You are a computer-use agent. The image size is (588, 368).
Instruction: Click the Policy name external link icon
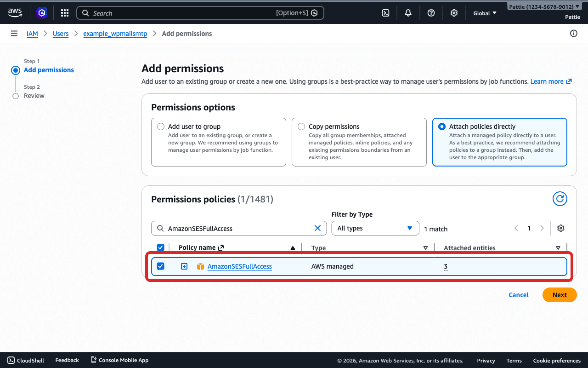pos(221,247)
